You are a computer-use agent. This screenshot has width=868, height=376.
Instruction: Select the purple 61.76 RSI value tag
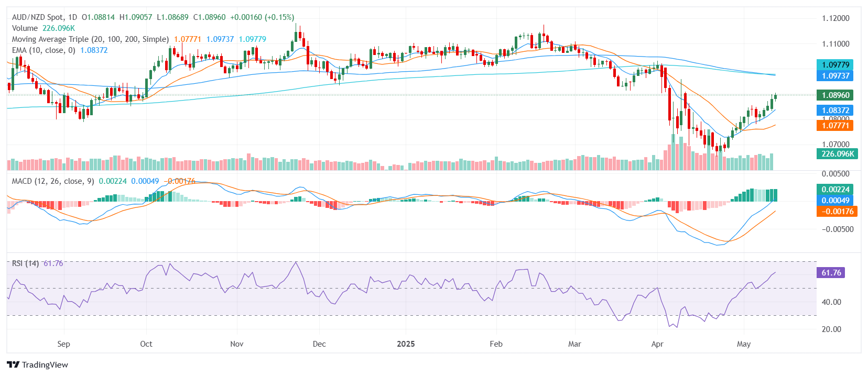[831, 273]
